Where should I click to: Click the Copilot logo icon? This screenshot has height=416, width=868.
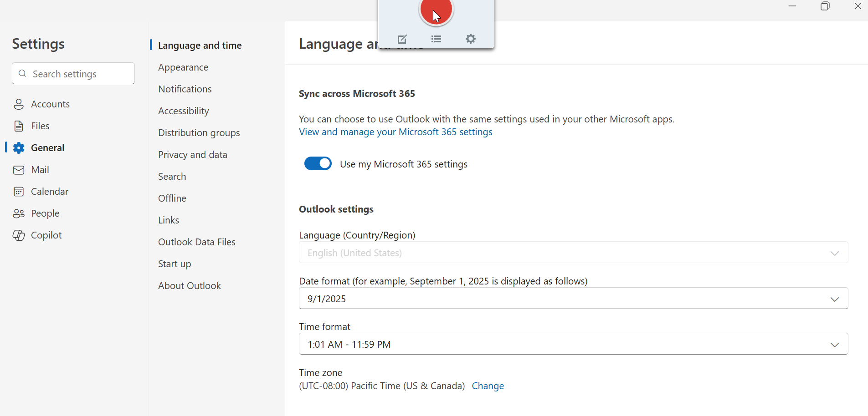[19, 235]
